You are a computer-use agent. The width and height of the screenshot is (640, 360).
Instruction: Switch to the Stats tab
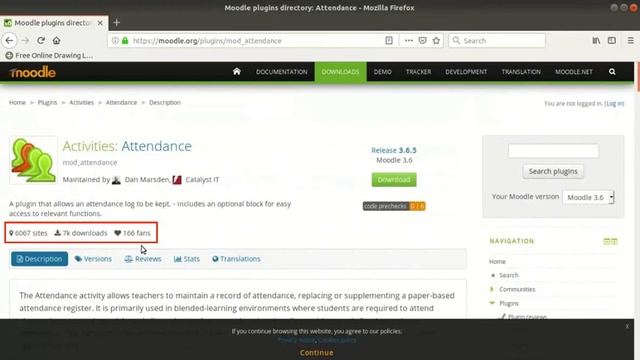187,259
